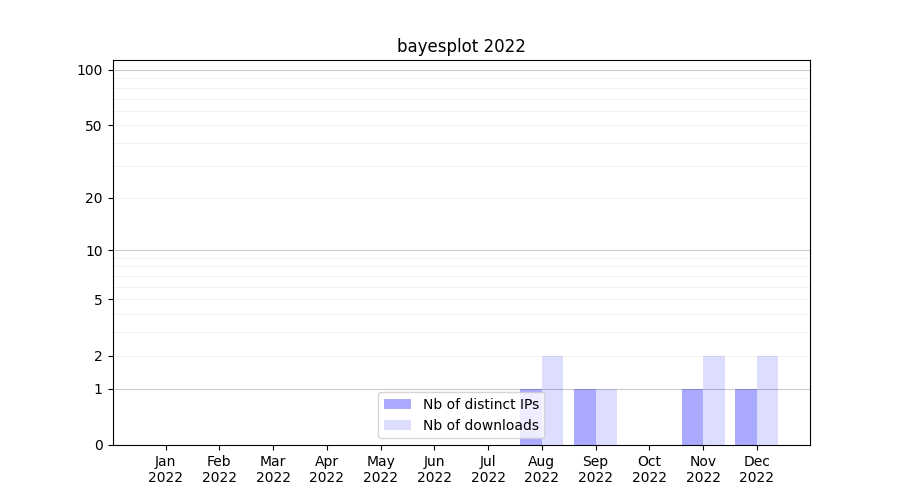Click the dark blue distinct IPs legend swatch
This screenshot has width=900, height=500.
(x=397, y=404)
